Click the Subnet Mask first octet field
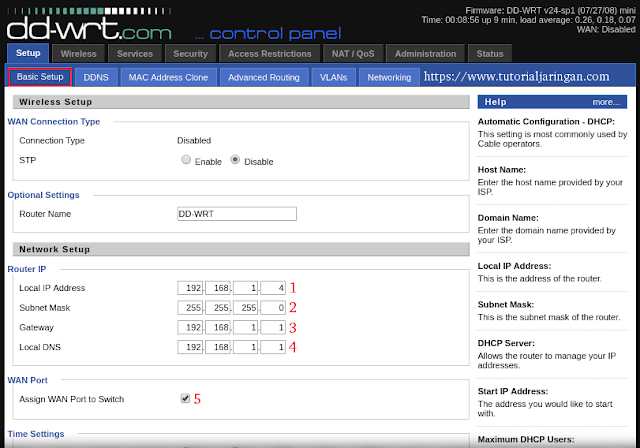 tap(190, 307)
